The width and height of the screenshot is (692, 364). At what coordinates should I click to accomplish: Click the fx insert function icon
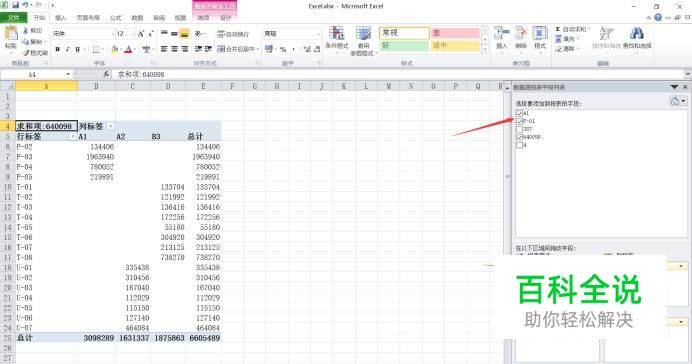(106, 75)
